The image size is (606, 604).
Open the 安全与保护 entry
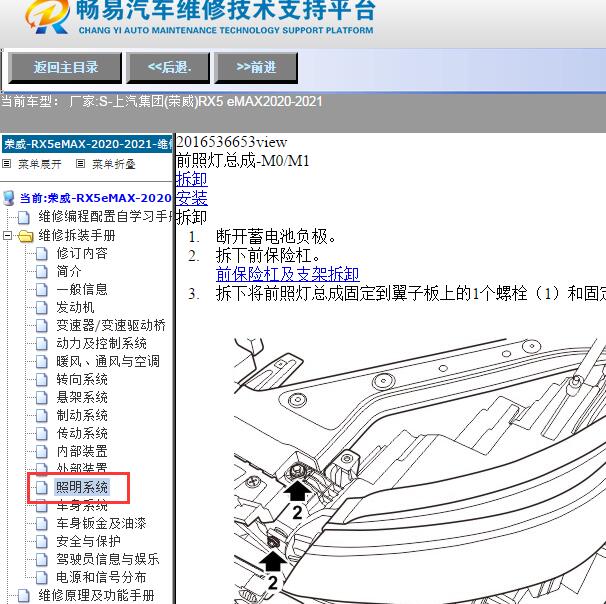coord(88,541)
